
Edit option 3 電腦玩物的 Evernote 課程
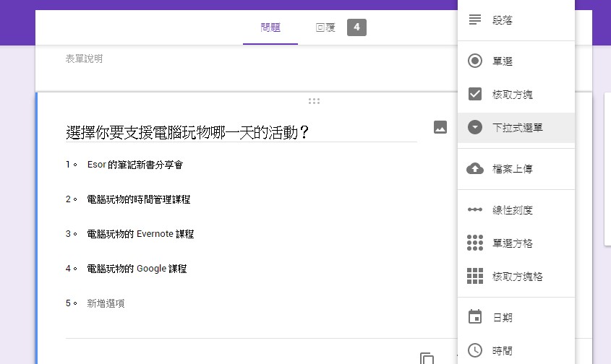140,234
